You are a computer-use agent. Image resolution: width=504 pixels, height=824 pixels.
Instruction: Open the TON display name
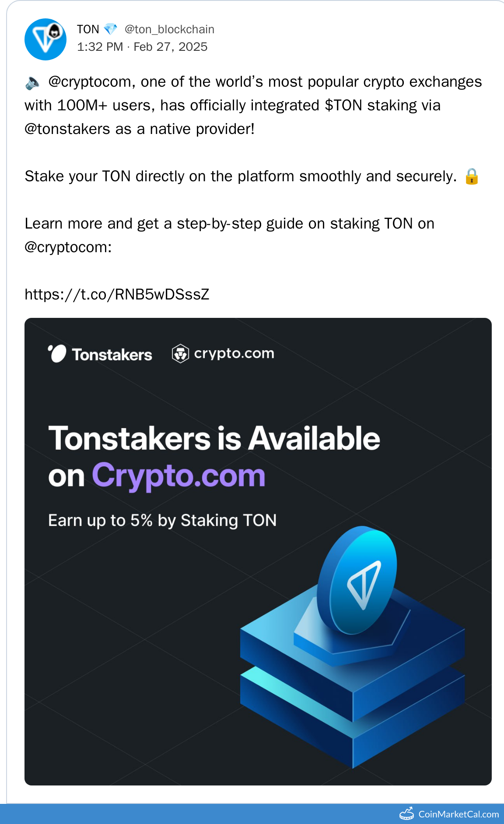pos(88,29)
